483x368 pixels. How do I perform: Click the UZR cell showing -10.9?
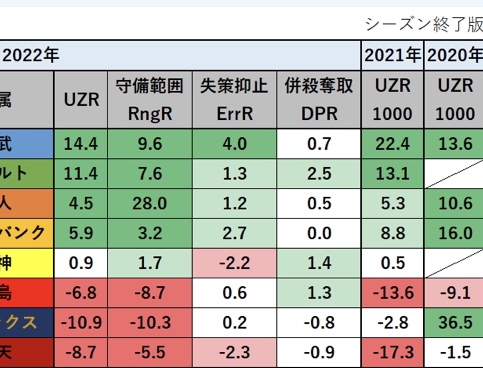(x=81, y=322)
